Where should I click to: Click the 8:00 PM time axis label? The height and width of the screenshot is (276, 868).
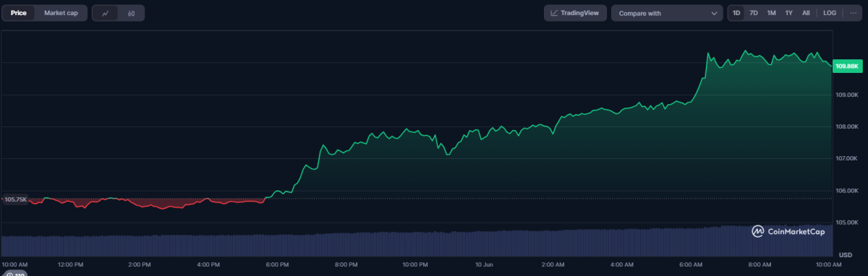pyautogui.click(x=346, y=264)
